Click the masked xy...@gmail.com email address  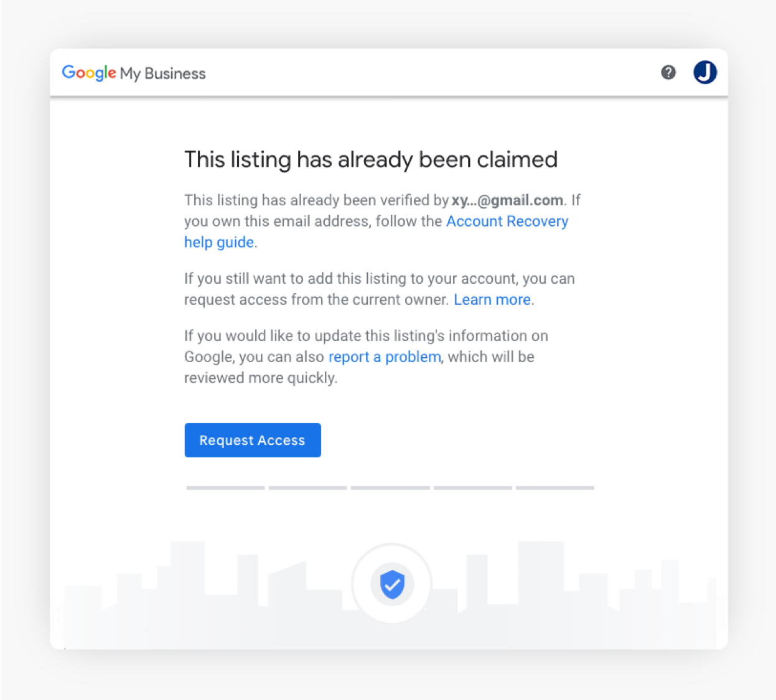point(507,200)
